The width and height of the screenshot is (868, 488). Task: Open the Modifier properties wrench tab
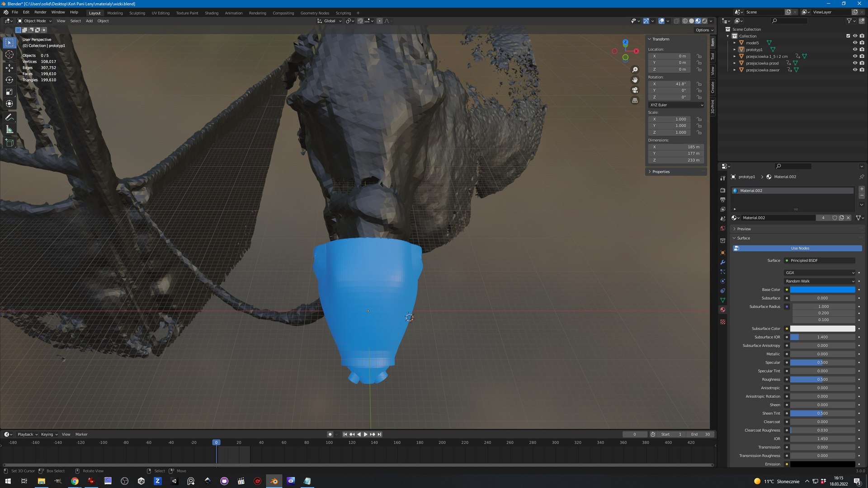[722, 262]
